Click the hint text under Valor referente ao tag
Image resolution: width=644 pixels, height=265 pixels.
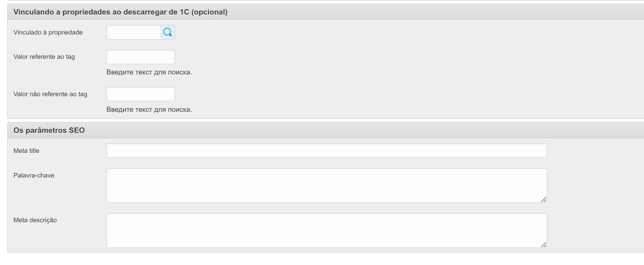click(x=149, y=72)
